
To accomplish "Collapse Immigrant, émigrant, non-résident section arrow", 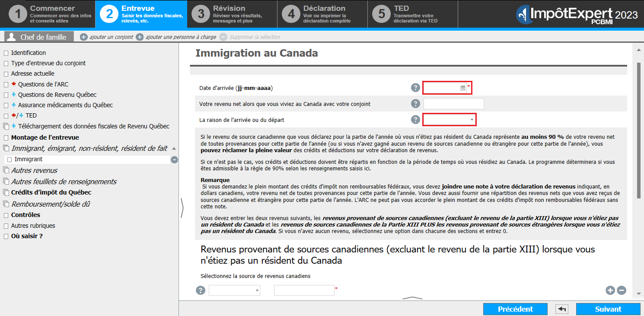I will pos(174,148).
